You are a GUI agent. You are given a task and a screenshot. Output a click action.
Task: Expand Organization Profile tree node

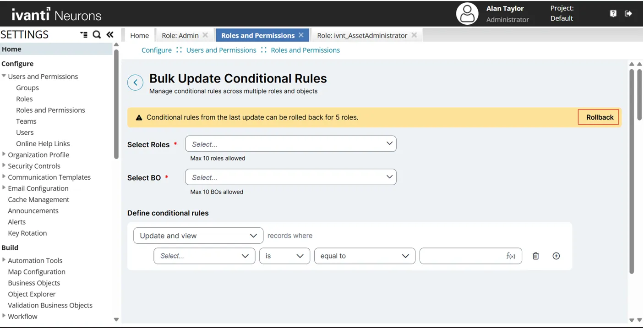(x=4, y=154)
